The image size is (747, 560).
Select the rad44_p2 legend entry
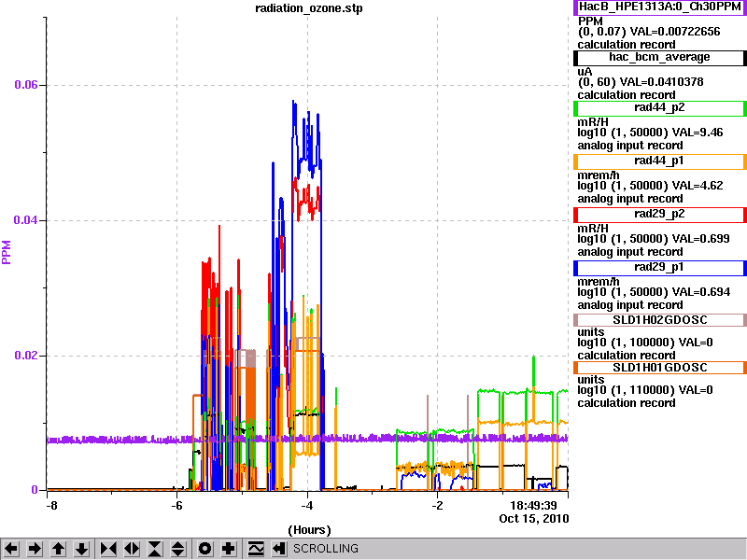coord(660,108)
